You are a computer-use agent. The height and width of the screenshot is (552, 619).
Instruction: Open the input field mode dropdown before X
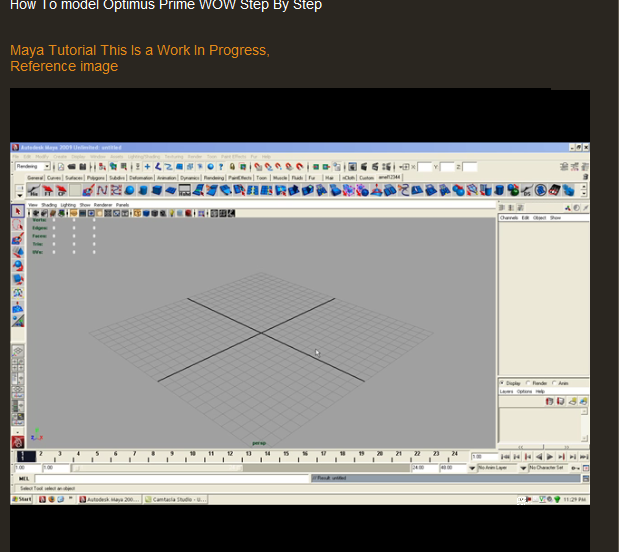click(404, 167)
